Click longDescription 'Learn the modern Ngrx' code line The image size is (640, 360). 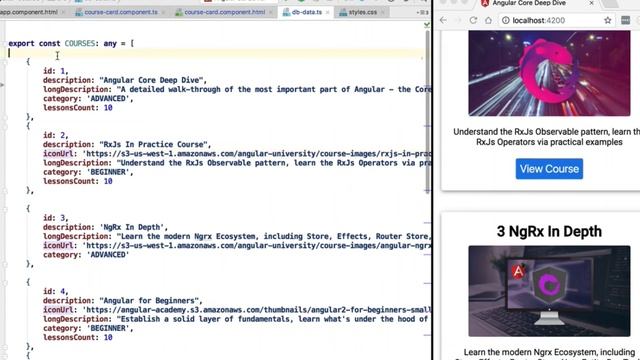237,236
